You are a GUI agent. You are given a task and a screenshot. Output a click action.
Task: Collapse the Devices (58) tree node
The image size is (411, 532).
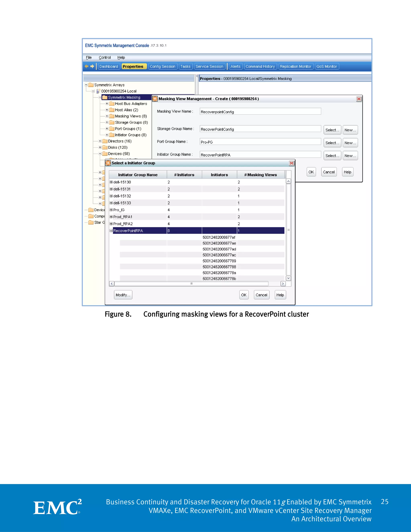[100, 154]
